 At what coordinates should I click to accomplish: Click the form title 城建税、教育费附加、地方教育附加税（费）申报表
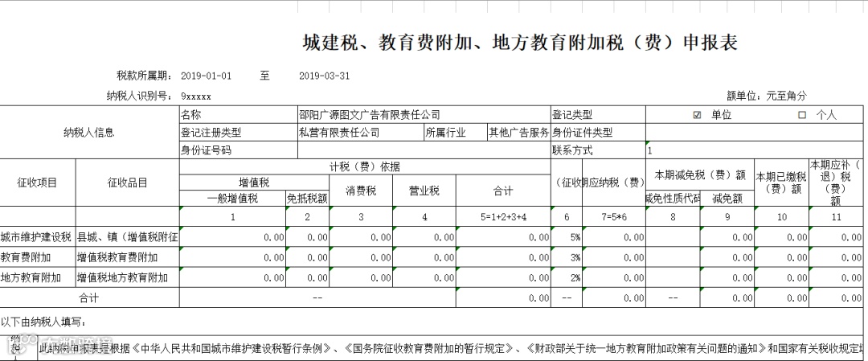(x=520, y=43)
